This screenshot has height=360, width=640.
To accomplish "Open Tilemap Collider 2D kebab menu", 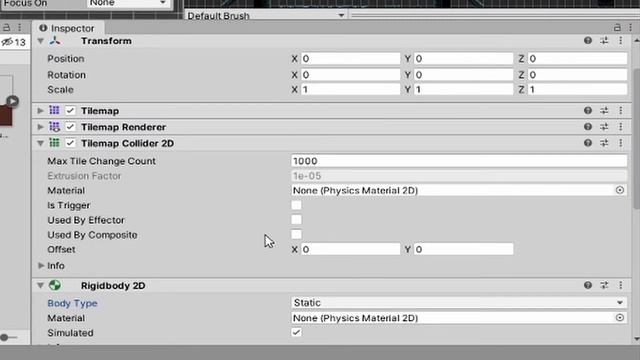I will click(621, 143).
